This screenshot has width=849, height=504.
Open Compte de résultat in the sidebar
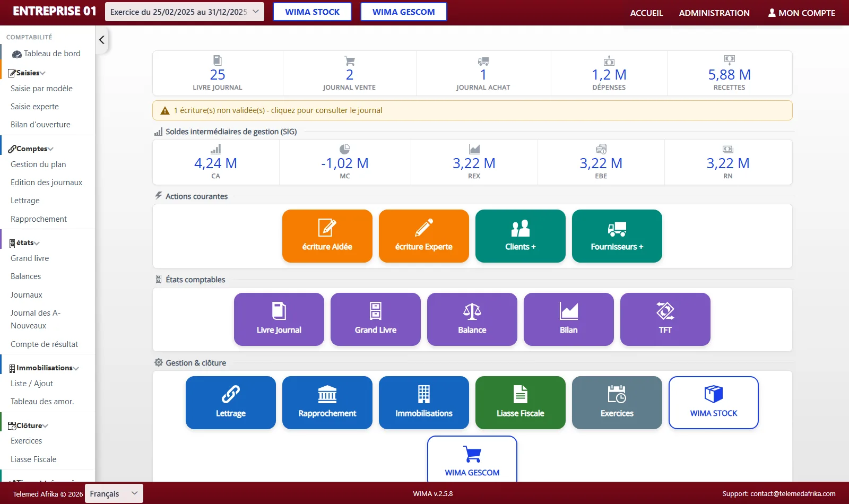[x=44, y=344]
